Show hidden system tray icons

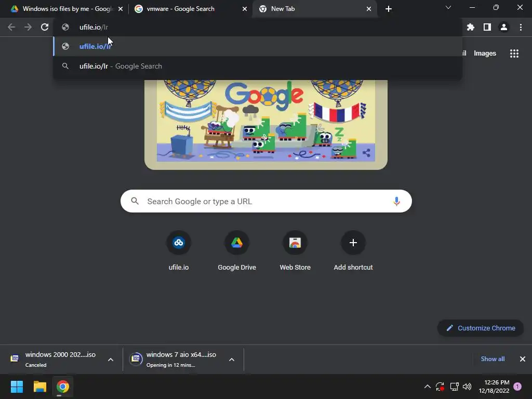coord(428,387)
